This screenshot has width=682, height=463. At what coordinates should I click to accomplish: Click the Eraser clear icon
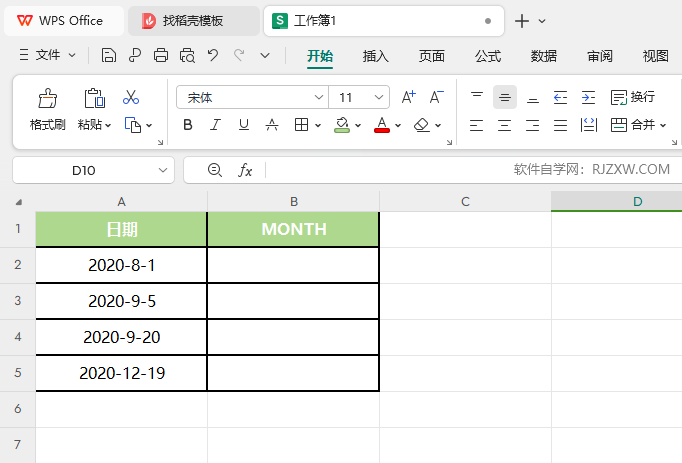point(421,125)
